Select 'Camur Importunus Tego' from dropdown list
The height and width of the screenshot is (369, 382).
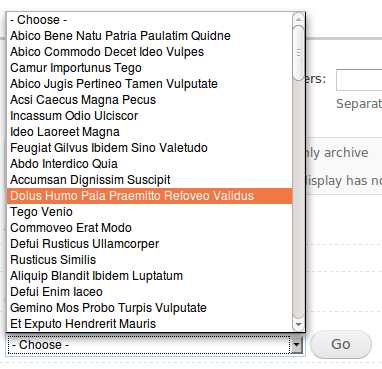[x=149, y=68]
